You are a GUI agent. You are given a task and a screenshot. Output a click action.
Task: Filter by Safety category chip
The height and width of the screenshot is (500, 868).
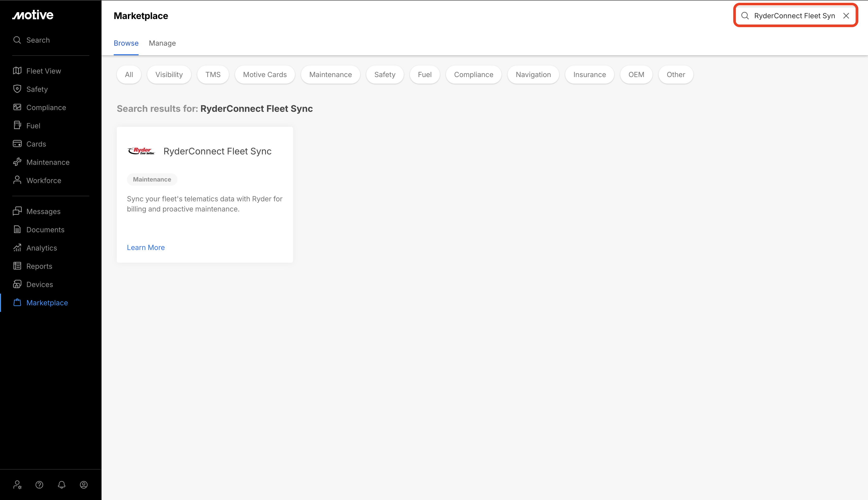385,75
